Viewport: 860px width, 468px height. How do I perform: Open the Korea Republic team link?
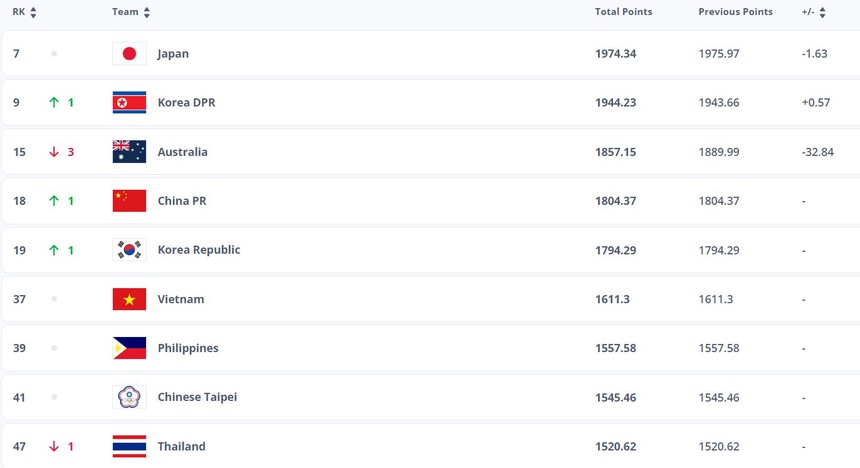(198, 250)
